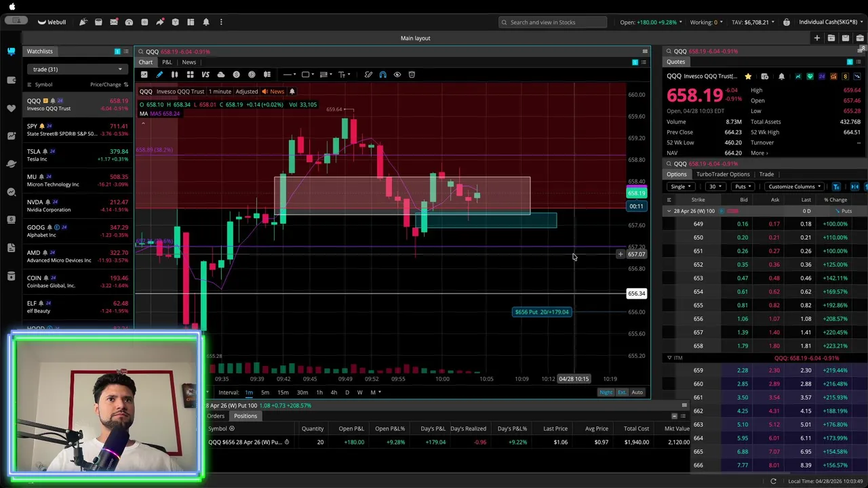Change the strike count 30 dropdown
Screen dimensions: 868x488
[714, 186]
